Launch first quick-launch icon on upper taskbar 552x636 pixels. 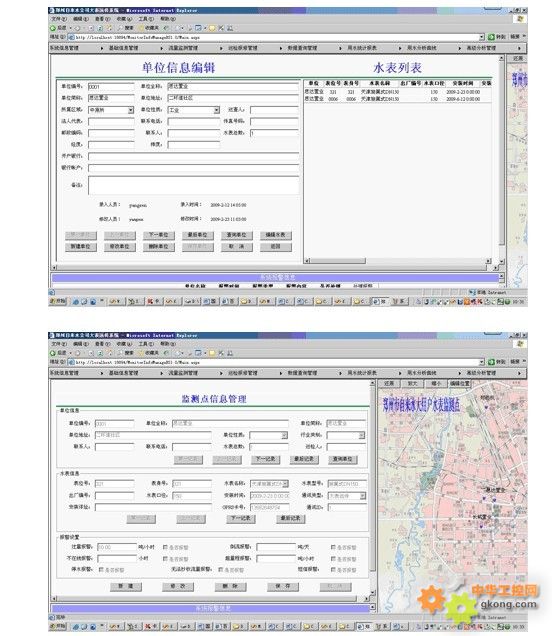75,301
